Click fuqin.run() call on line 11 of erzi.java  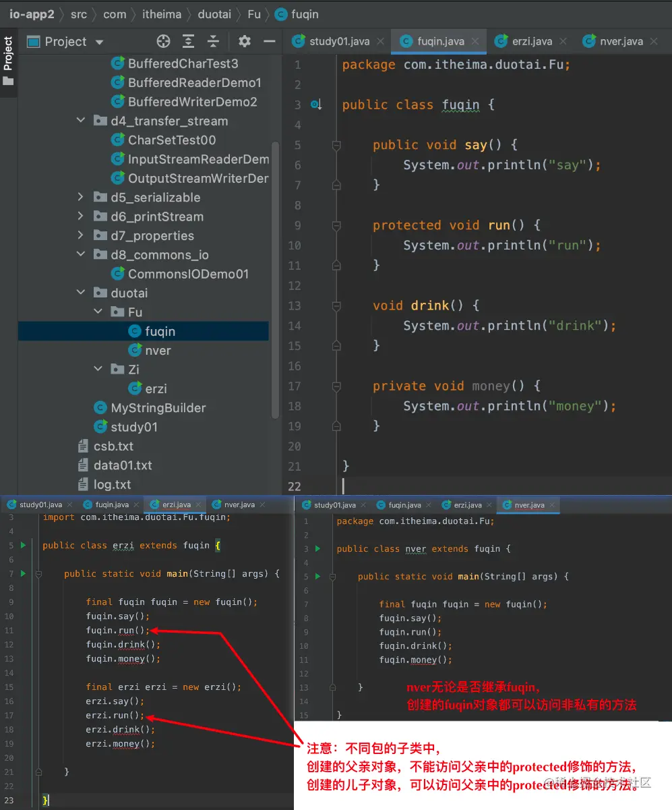[118, 631]
